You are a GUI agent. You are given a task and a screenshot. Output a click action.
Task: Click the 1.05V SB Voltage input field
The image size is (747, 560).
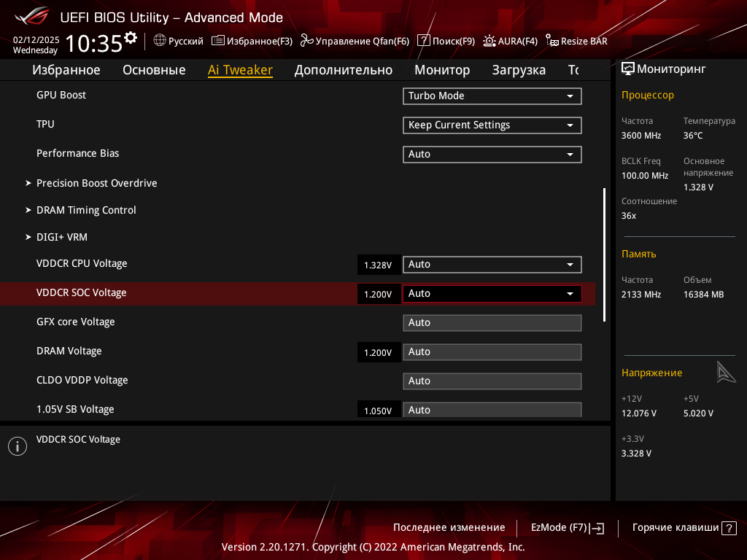[x=492, y=410]
